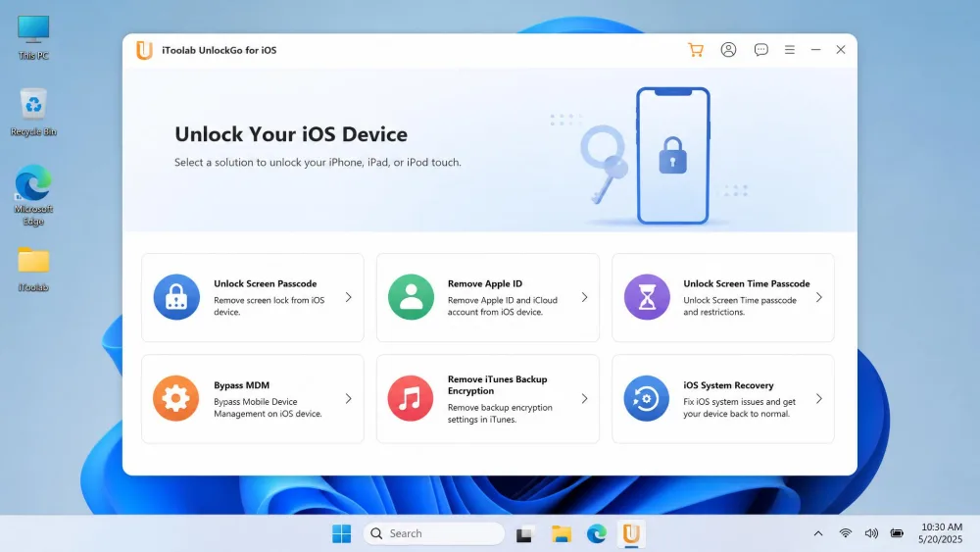Close the UnlockGo window

pyautogui.click(x=841, y=50)
